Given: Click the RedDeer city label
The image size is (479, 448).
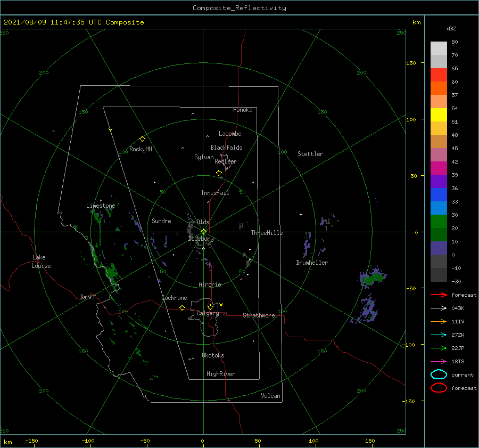Looking at the screenshot, I should tap(226, 161).
